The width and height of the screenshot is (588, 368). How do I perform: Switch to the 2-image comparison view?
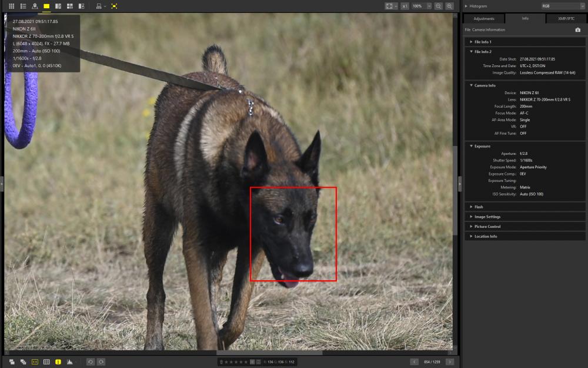coord(58,6)
